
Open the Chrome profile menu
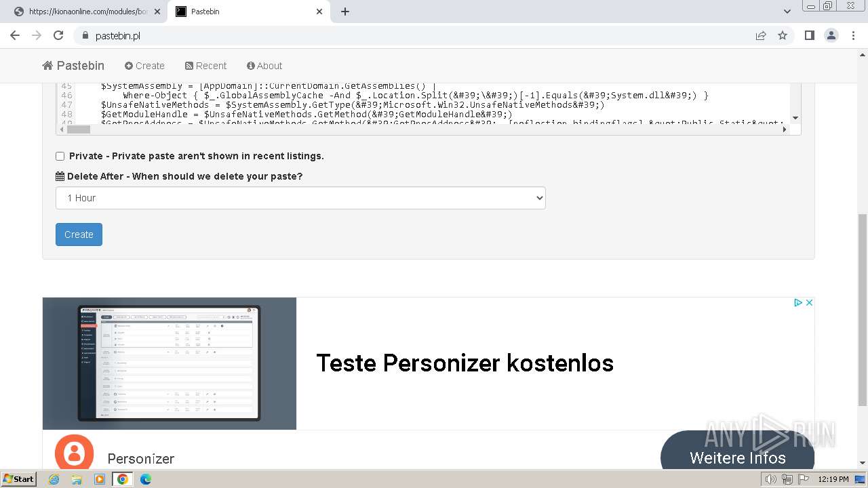coord(831,35)
